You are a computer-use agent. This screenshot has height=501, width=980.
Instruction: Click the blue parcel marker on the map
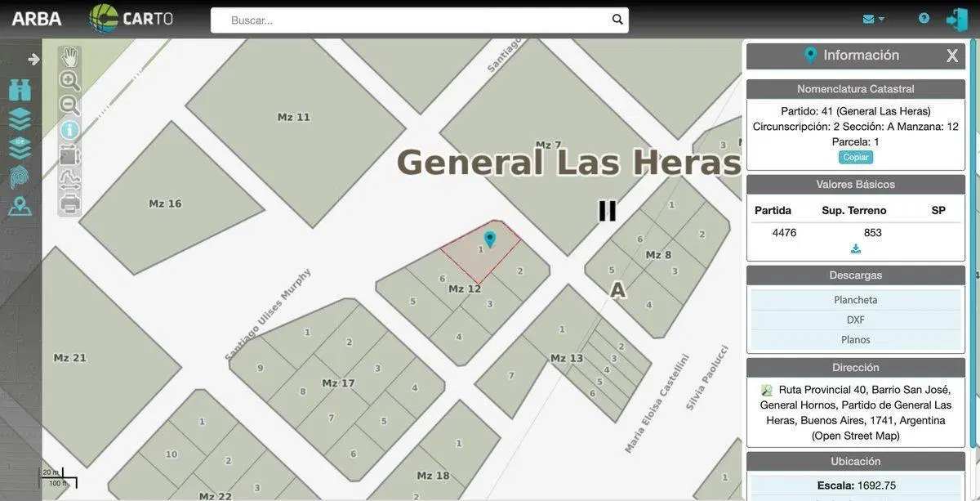489,239
